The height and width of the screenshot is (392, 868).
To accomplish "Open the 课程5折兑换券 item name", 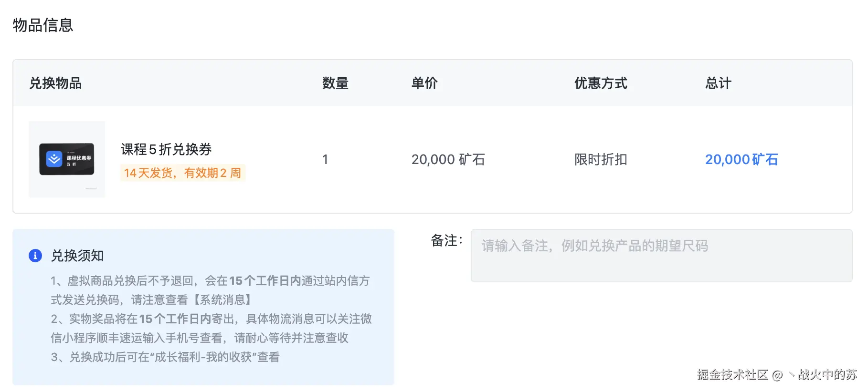I will [x=167, y=150].
